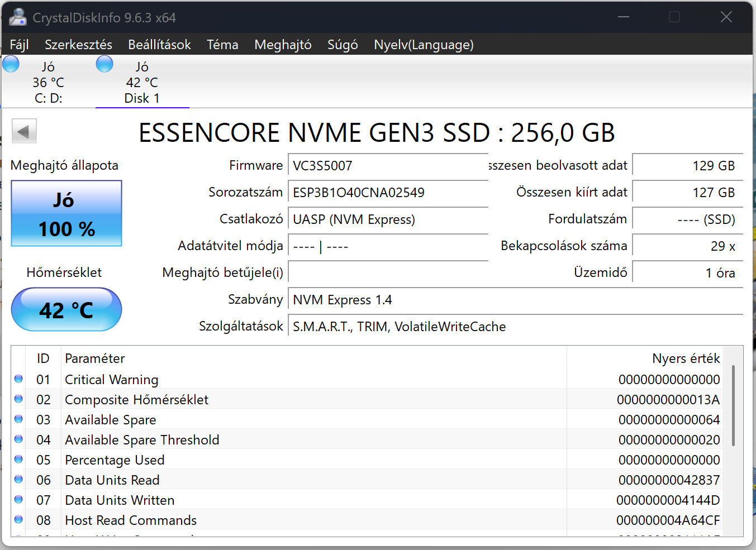Image resolution: width=756 pixels, height=550 pixels.
Task: Click the status dot beside Critical Warning
Action: tap(18, 379)
